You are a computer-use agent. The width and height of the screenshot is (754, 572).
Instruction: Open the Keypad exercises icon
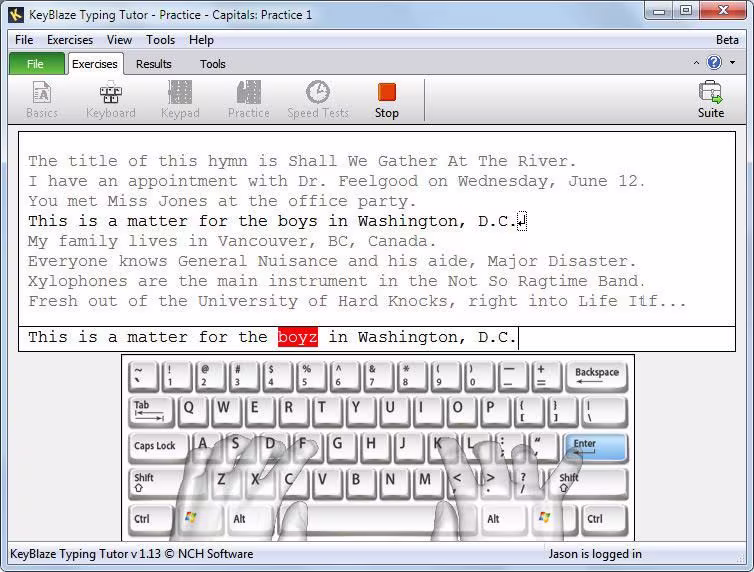[x=180, y=99]
